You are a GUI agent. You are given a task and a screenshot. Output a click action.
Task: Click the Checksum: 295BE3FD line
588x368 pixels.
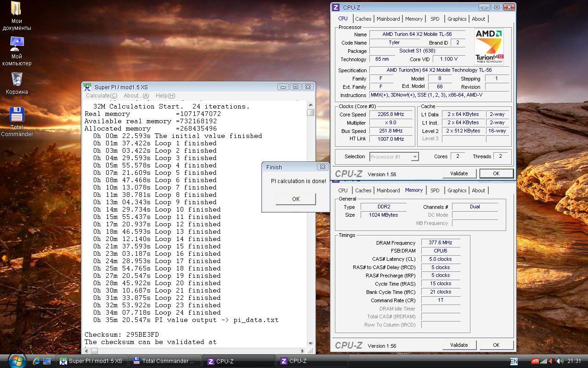click(122, 334)
